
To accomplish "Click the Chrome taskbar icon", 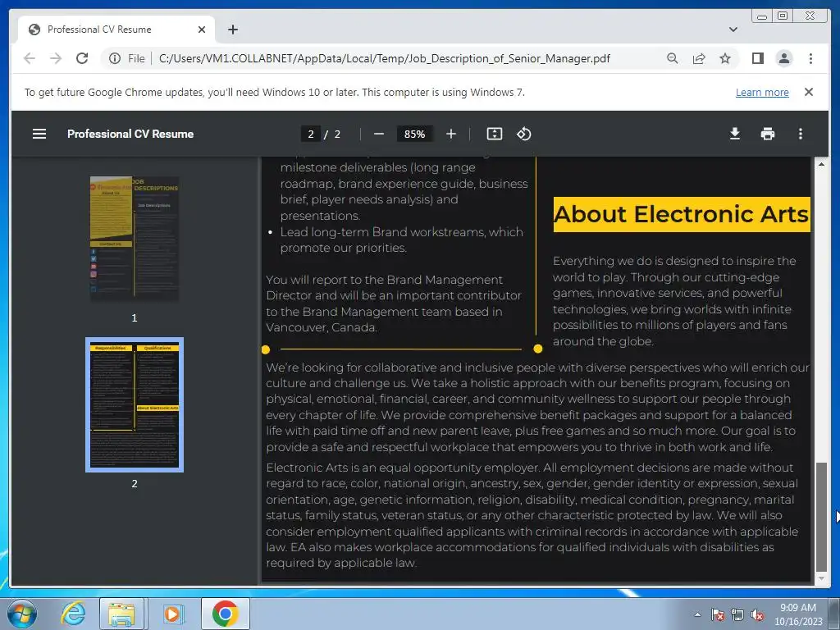I will click(x=225, y=614).
